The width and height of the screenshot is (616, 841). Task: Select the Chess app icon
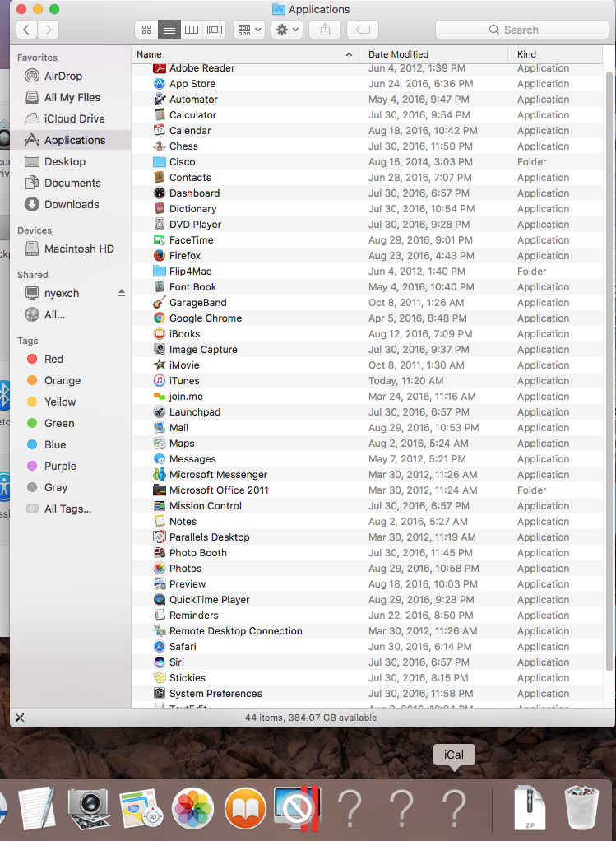[160, 146]
